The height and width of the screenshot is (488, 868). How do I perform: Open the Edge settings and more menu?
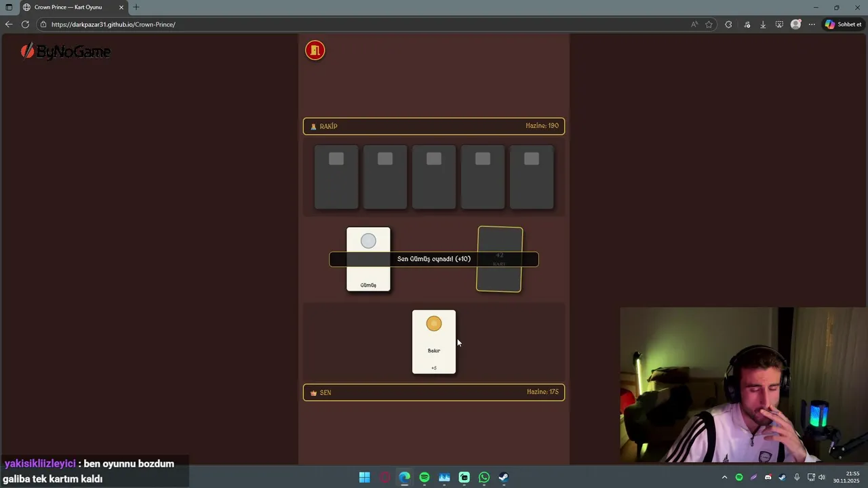[812, 24]
